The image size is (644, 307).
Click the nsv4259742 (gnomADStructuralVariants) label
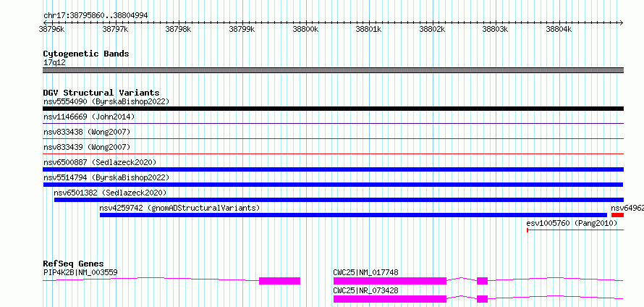pos(180,208)
